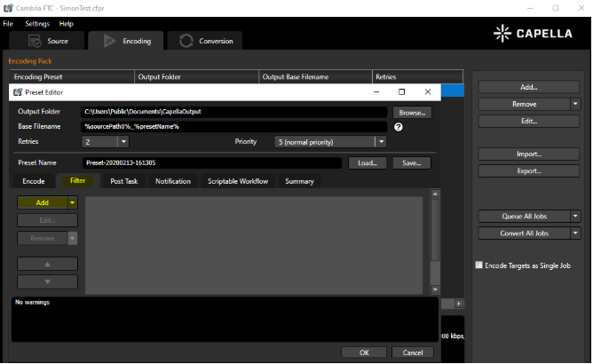Open the Encode tab in Preset Editor
Screen dimensions: 593x364
tap(33, 181)
